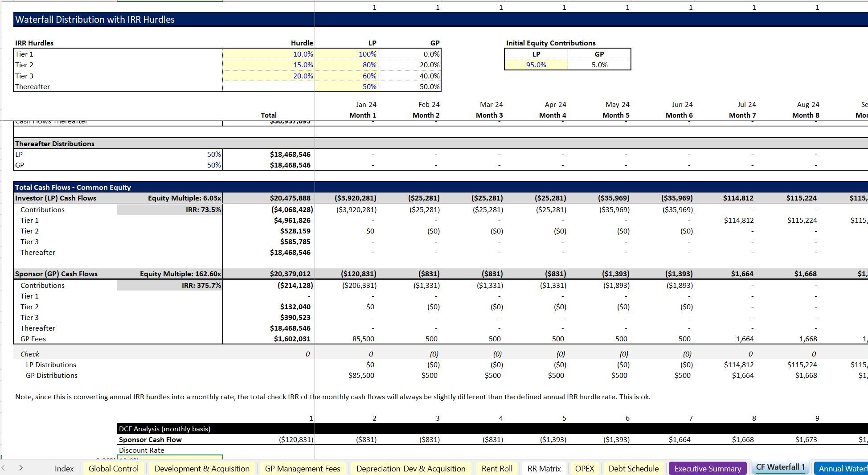Select the LP Equity Multiple: 6.03x cell
The height and width of the screenshot is (475, 868).
point(184,198)
